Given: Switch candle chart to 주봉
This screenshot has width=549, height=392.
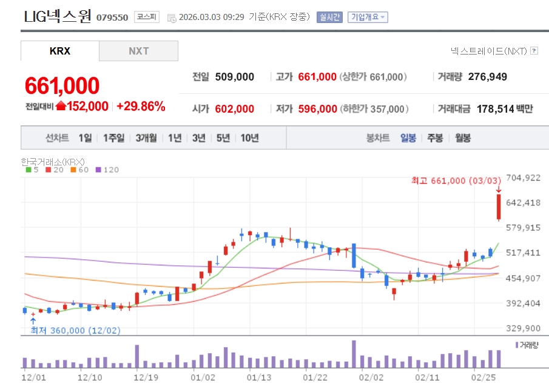Looking at the screenshot, I should pos(435,138).
